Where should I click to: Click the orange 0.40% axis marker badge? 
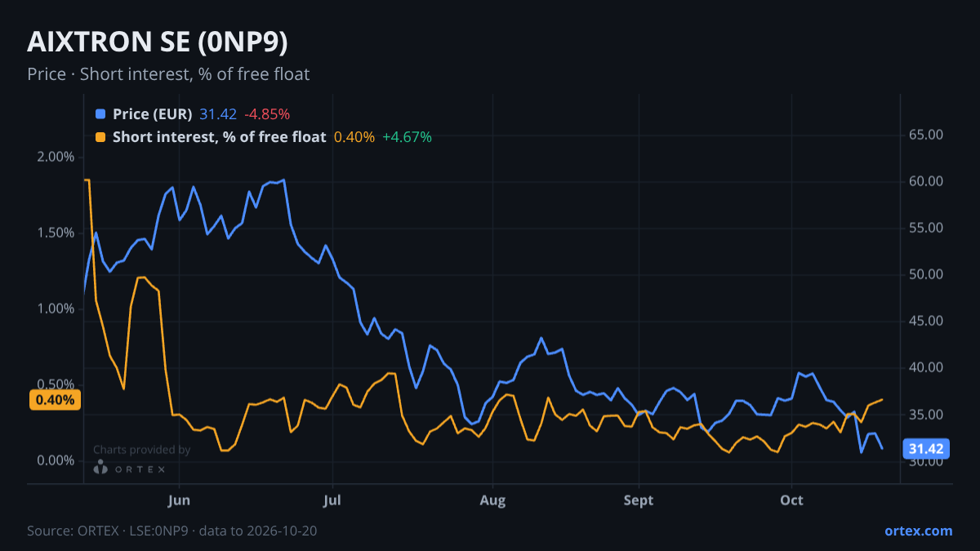tap(55, 400)
